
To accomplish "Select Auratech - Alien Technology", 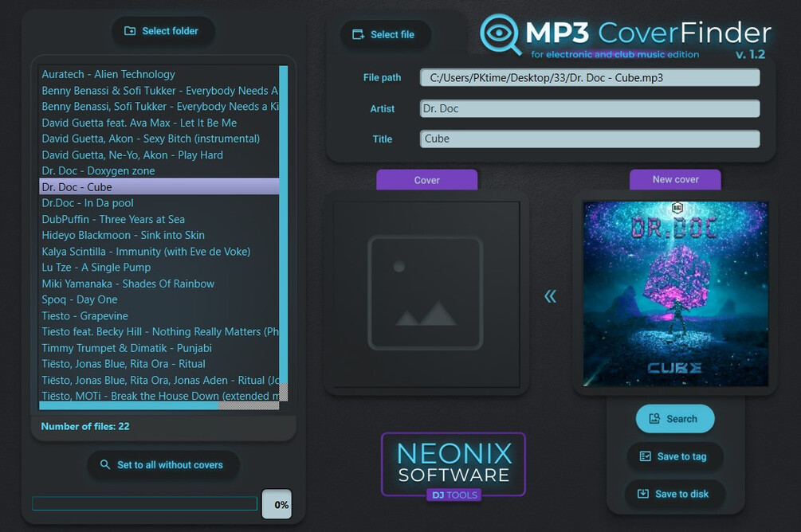I will click(x=159, y=75).
